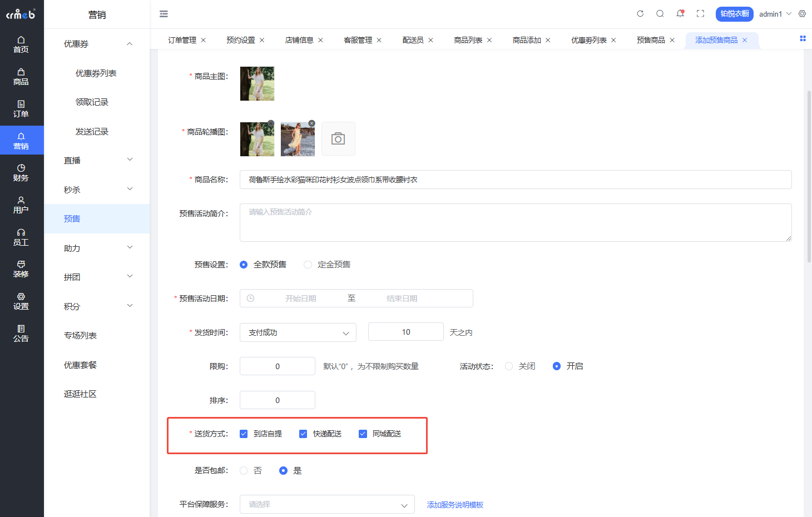Click the crmeb logo
The height and width of the screenshot is (517, 812).
[x=21, y=14]
